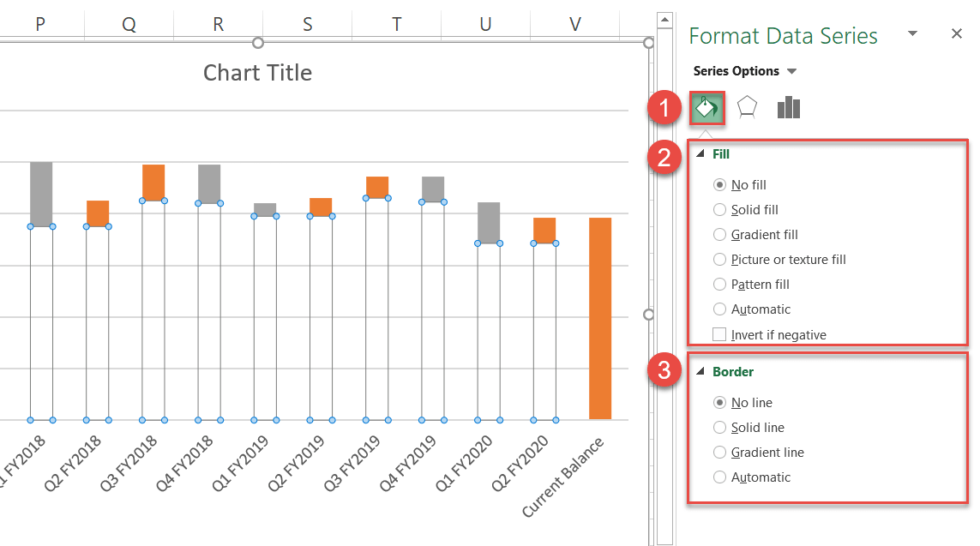Click the gray segment above Q4 FY2018

209,183
